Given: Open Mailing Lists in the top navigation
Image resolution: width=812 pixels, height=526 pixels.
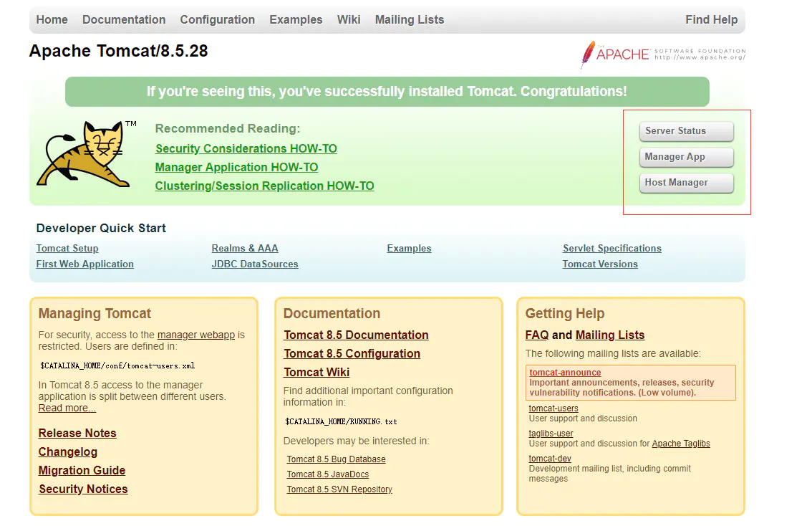Looking at the screenshot, I should pyautogui.click(x=410, y=19).
